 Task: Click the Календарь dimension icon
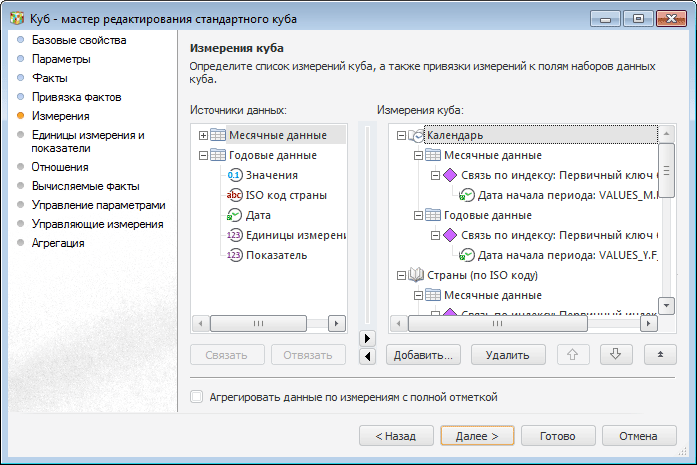point(418,135)
